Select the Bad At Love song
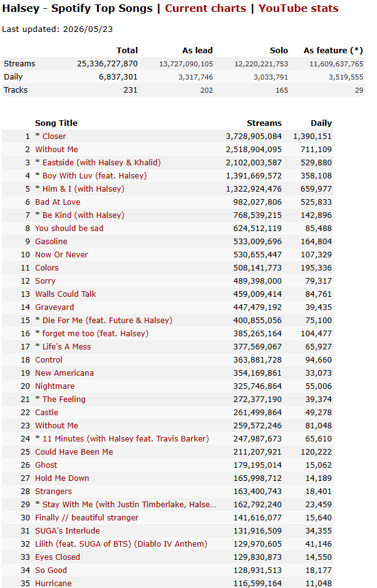This screenshot has width=377, height=588. pyautogui.click(x=58, y=202)
